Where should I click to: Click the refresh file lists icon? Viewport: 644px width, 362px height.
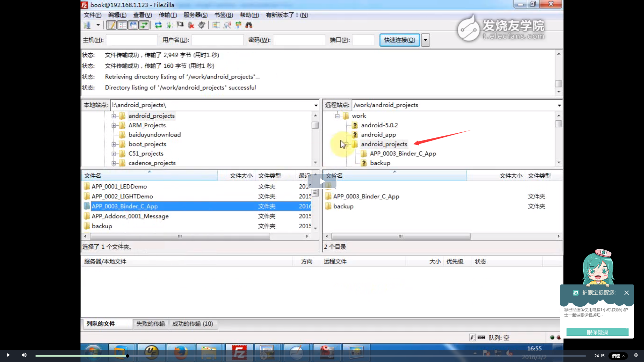(x=158, y=25)
